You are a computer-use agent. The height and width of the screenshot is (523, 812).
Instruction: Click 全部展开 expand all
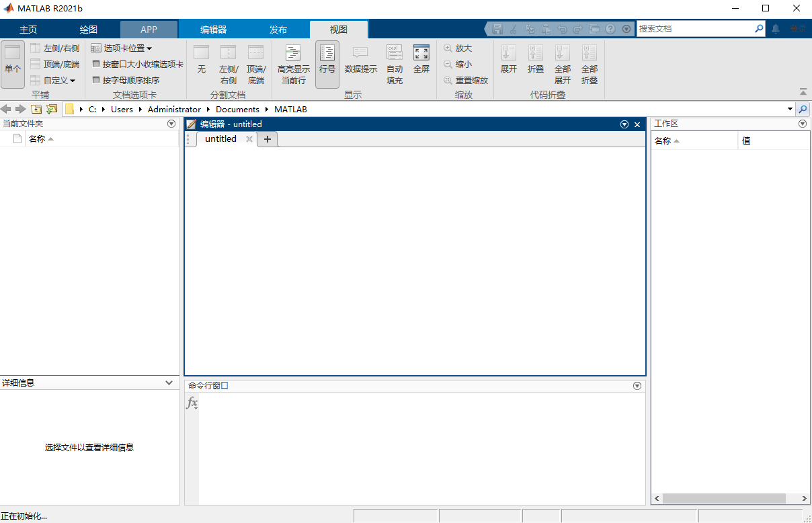(563, 65)
